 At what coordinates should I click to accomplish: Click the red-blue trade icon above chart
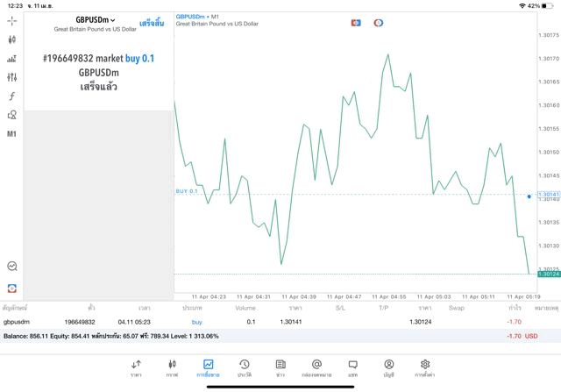tap(356, 23)
